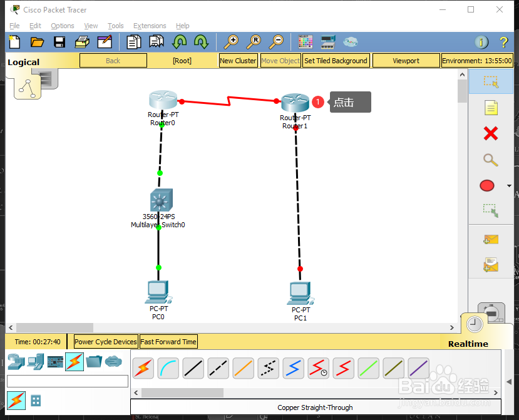This screenshot has width=519, height=420.
Task: Select Router1 on the canvas
Action: (295, 103)
